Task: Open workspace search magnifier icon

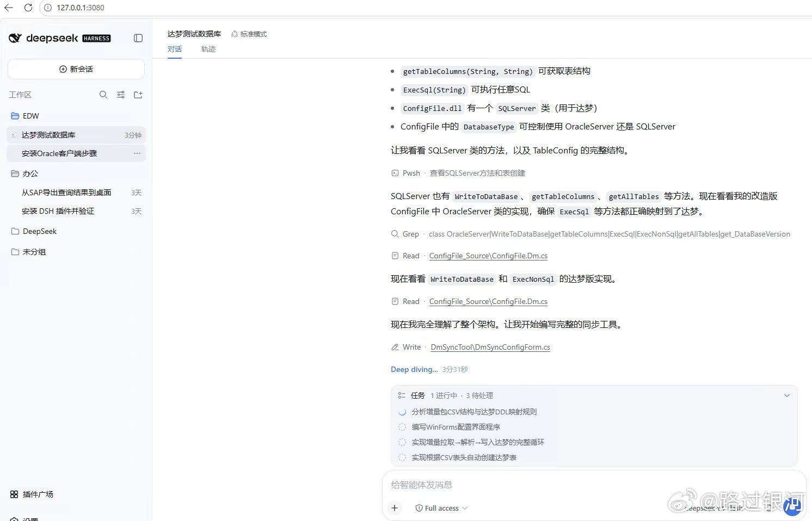Action: coord(103,95)
